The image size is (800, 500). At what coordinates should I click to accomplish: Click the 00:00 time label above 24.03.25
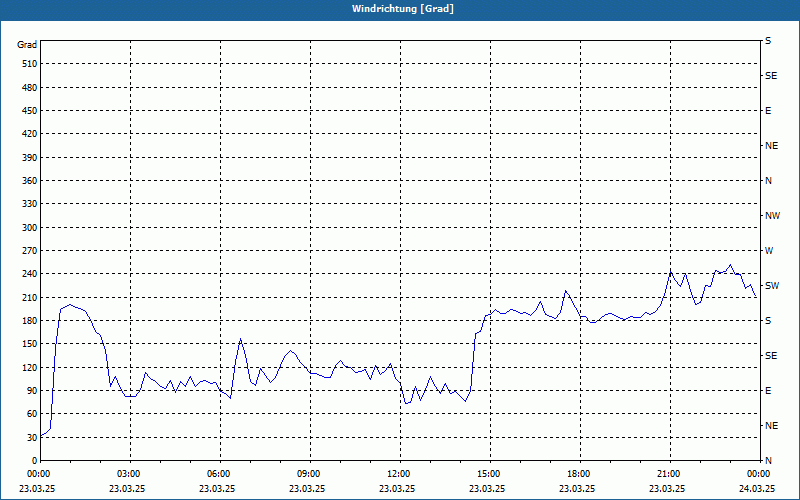click(759, 473)
